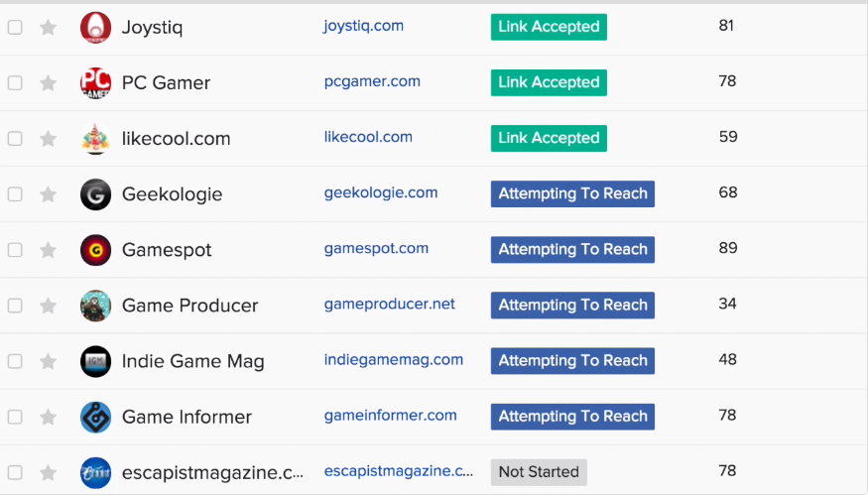Tick the Game Producer row checkbox

(15, 306)
